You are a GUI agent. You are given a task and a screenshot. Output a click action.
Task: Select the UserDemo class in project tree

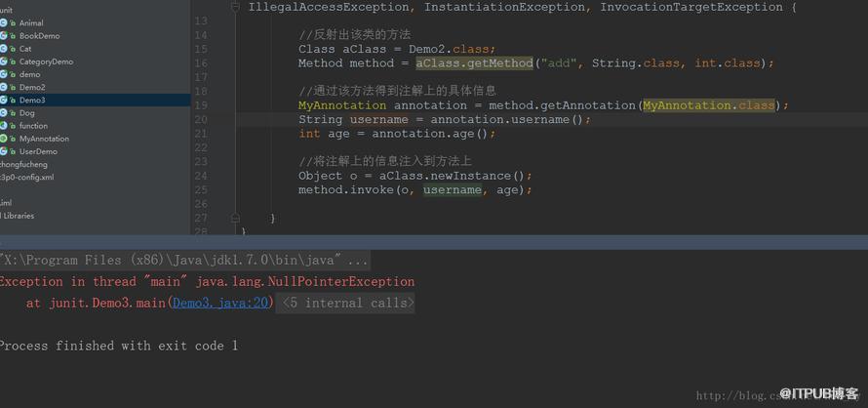(38, 151)
